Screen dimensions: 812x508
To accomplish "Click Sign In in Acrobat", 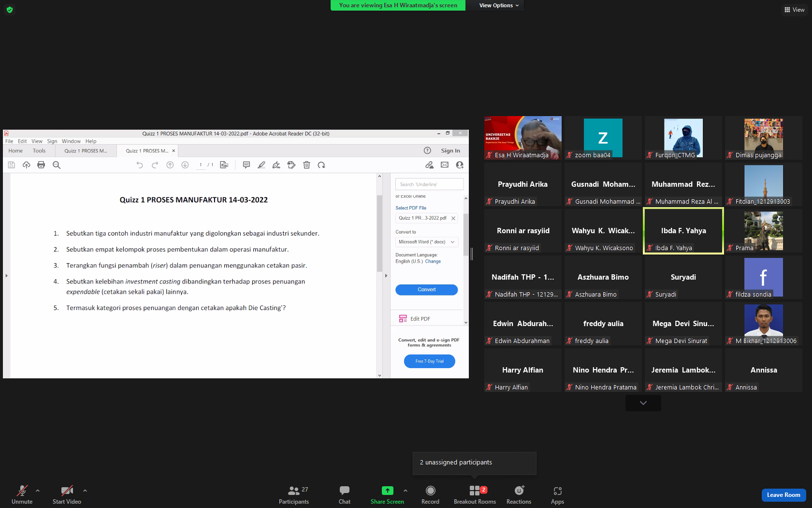I will click(x=450, y=150).
